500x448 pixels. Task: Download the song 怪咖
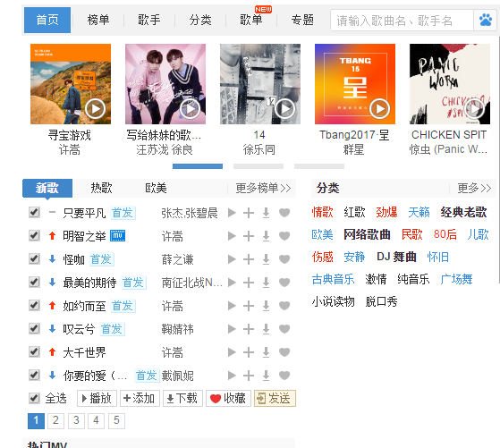tap(266, 259)
